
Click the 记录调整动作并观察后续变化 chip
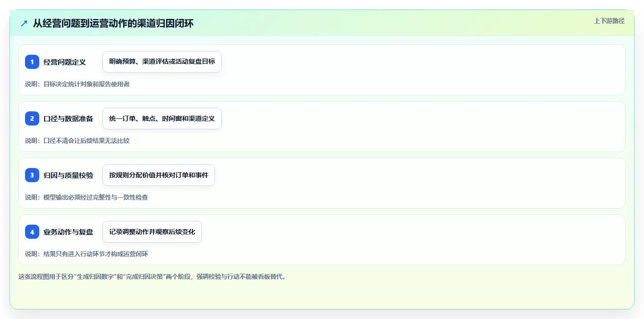click(152, 232)
